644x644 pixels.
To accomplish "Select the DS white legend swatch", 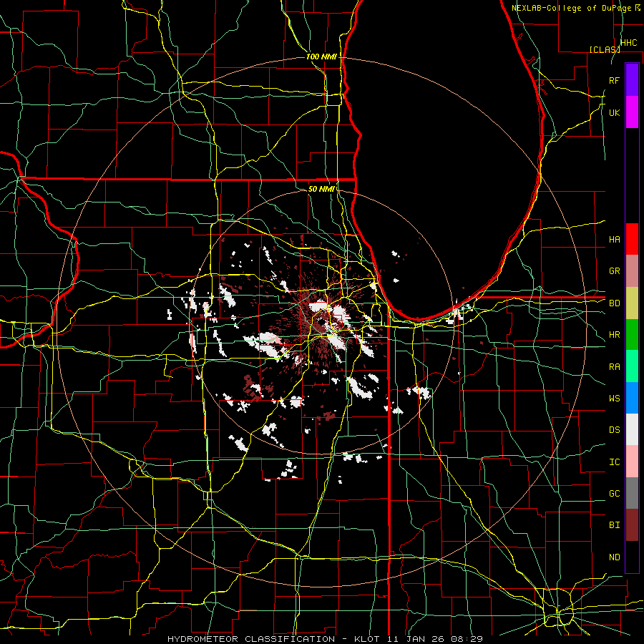I will tap(632, 429).
